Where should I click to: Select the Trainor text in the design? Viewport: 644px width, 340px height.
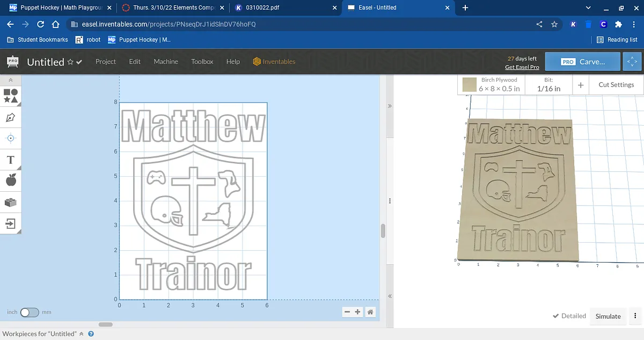[193, 273]
